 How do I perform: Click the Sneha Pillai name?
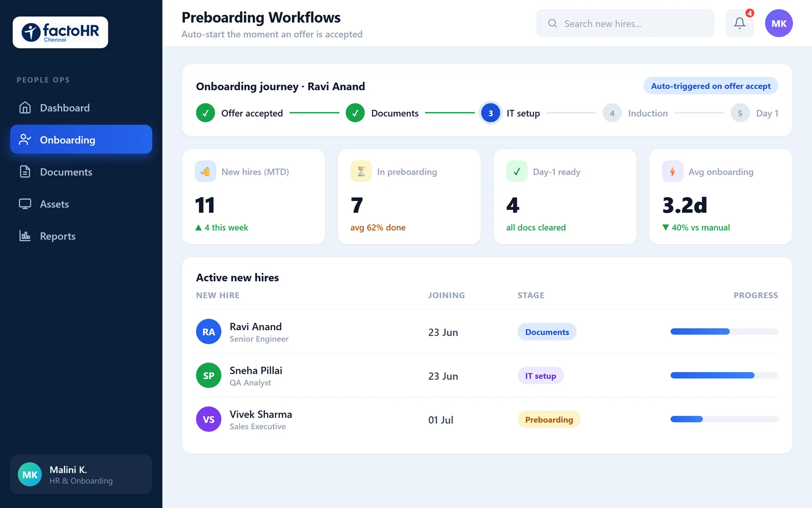(x=256, y=370)
